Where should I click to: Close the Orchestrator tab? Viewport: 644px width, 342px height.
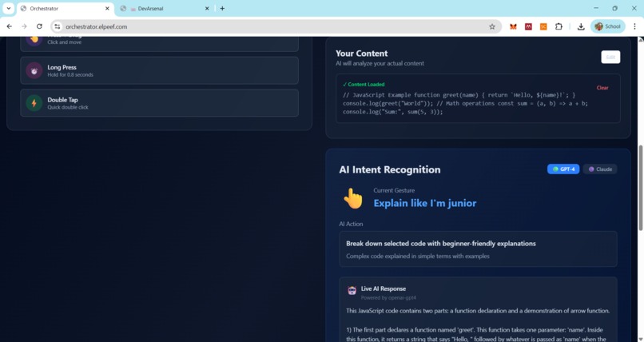point(107,8)
